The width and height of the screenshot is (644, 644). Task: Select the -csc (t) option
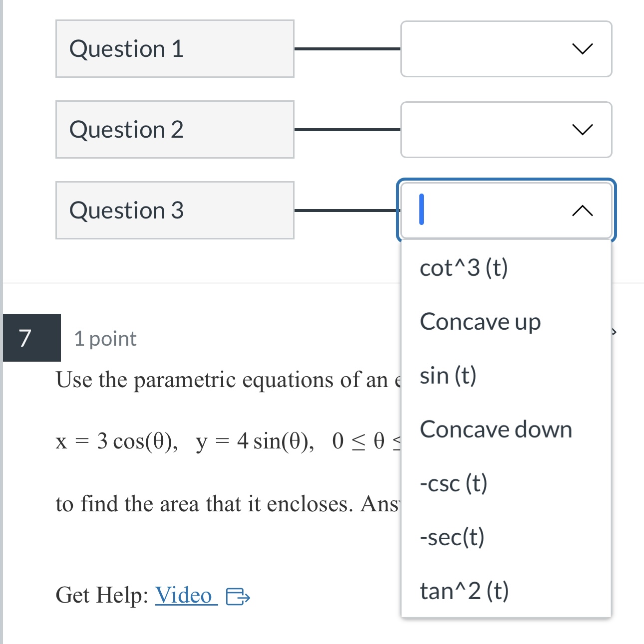click(454, 483)
